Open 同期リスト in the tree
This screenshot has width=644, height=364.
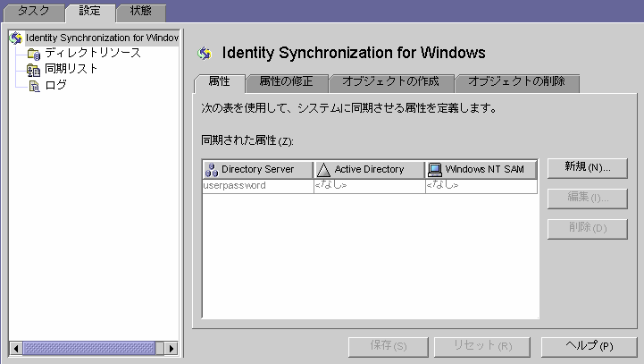71,69
